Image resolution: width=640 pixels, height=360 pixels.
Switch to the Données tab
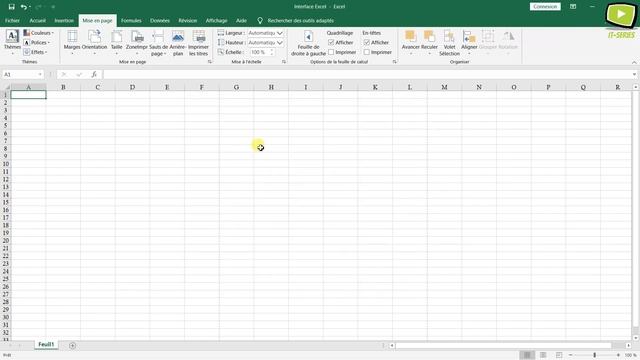pyautogui.click(x=160, y=20)
